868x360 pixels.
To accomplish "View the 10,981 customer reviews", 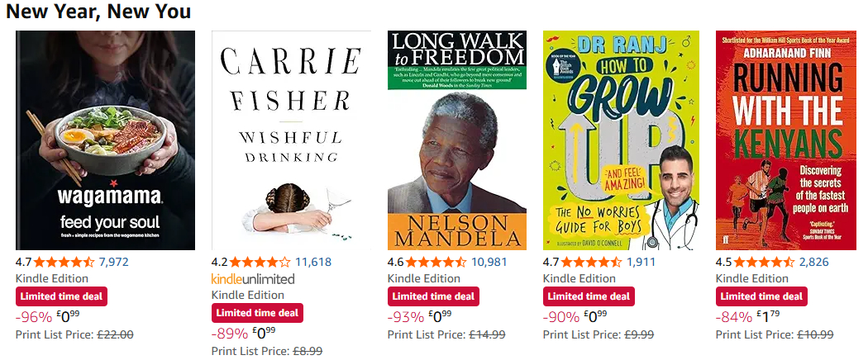I will pos(489,263).
